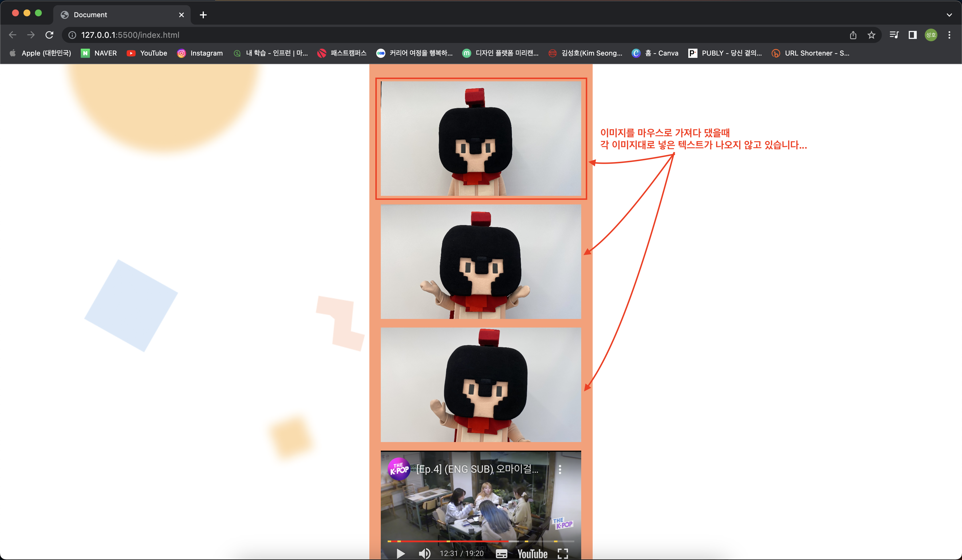Open the 홈 - Canva bookmark
The image size is (962, 560).
click(655, 53)
